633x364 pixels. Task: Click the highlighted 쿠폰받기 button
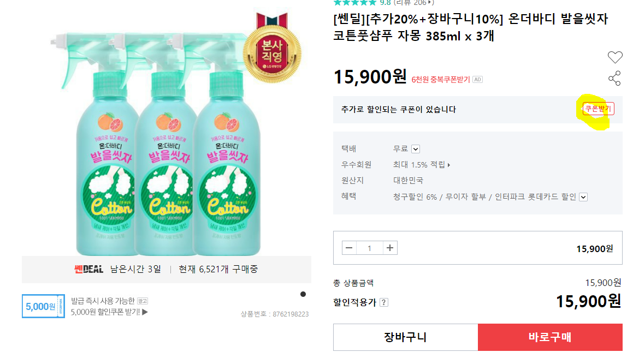pyautogui.click(x=599, y=109)
